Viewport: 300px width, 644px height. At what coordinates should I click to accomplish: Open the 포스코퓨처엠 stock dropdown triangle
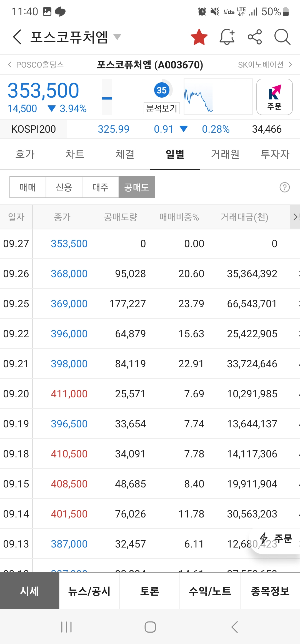point(117,37)
